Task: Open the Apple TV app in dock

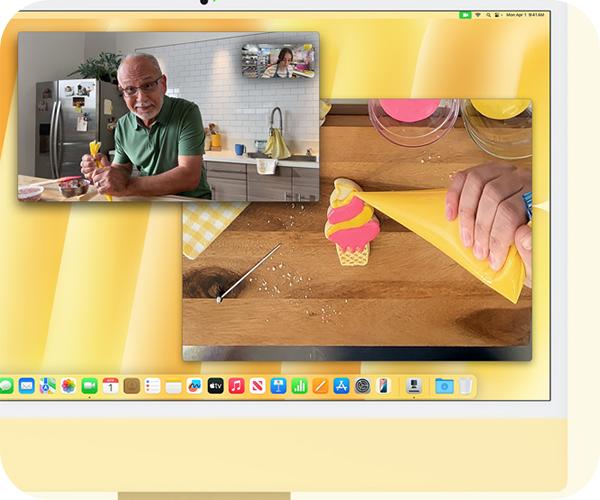Action: pos(215,386)
